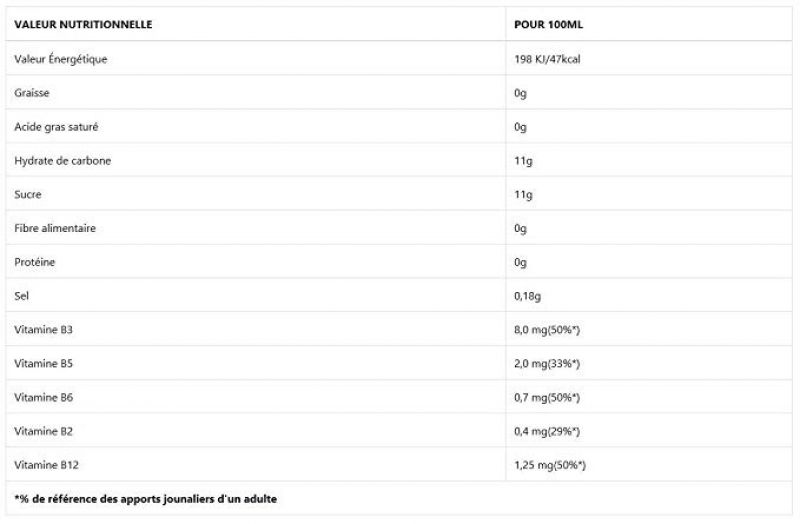The width and height of the screenshot is (800, 524).
Task: Select the Sel row label
Action: 22,296
